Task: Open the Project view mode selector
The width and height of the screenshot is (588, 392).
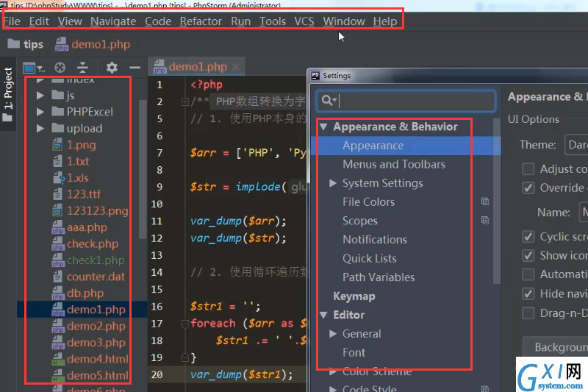Action: 33,68
